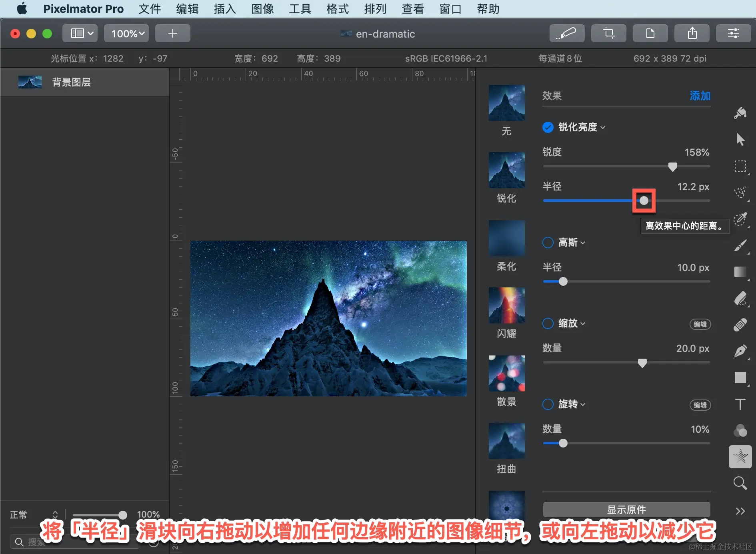
Task: Click the 旋转 数量 slider handle
Action: [563, 443]
